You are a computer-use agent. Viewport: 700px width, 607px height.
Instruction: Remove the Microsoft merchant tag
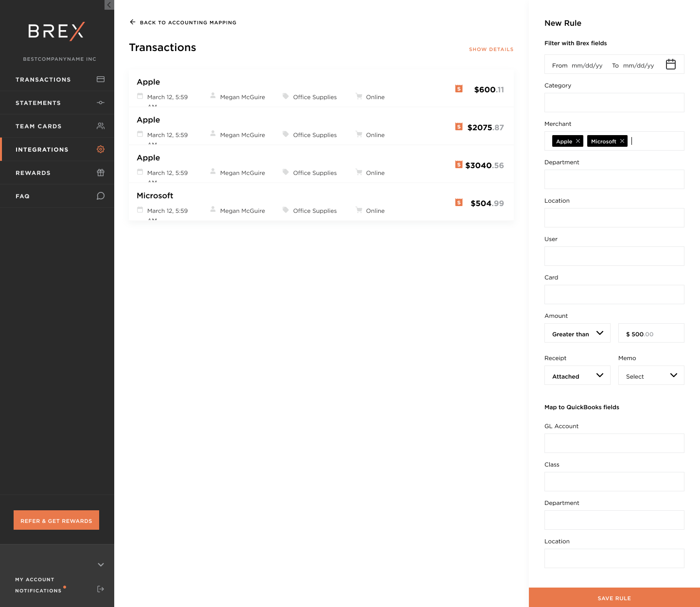coord(622,141)
